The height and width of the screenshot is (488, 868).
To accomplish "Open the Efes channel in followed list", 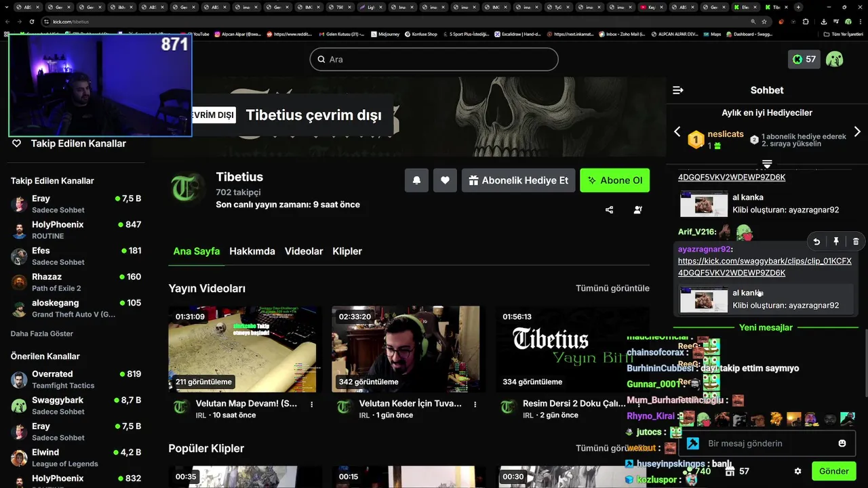I will (x=76, y=256).
